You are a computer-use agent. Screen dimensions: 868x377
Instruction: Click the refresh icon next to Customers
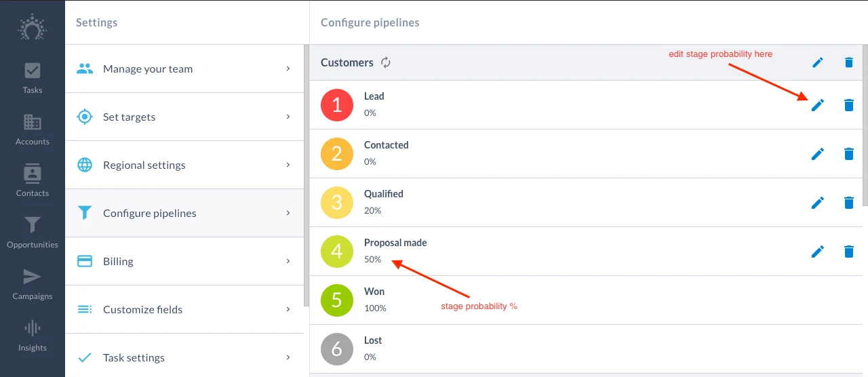(x=386, y=62)
